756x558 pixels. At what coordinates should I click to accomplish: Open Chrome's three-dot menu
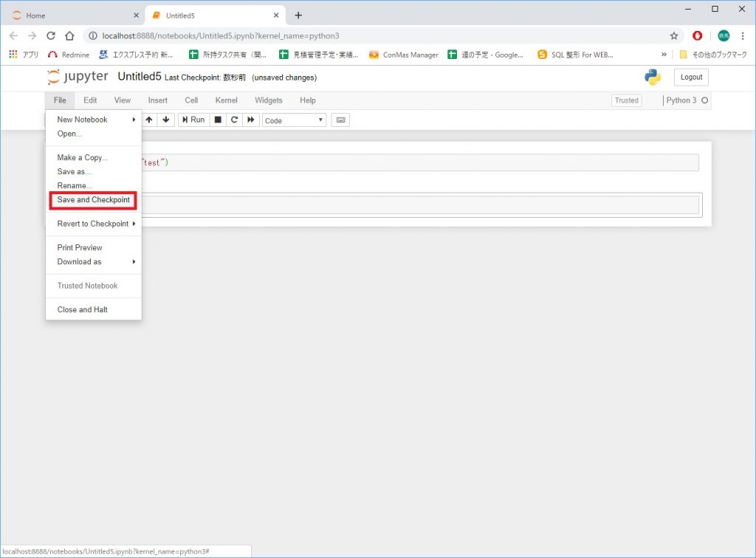coord(743,35)
